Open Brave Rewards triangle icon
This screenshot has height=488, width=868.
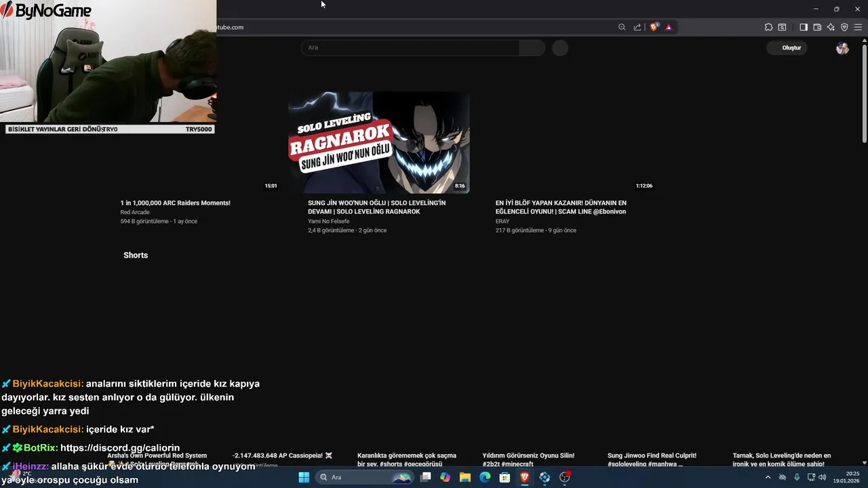tap(669, 27)
